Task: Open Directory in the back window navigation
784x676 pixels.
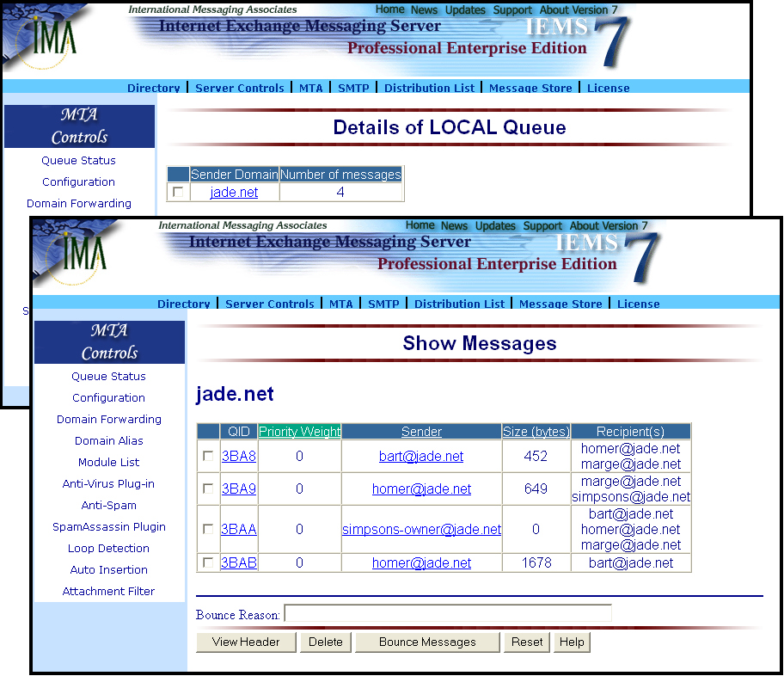Action: (154, 88)
